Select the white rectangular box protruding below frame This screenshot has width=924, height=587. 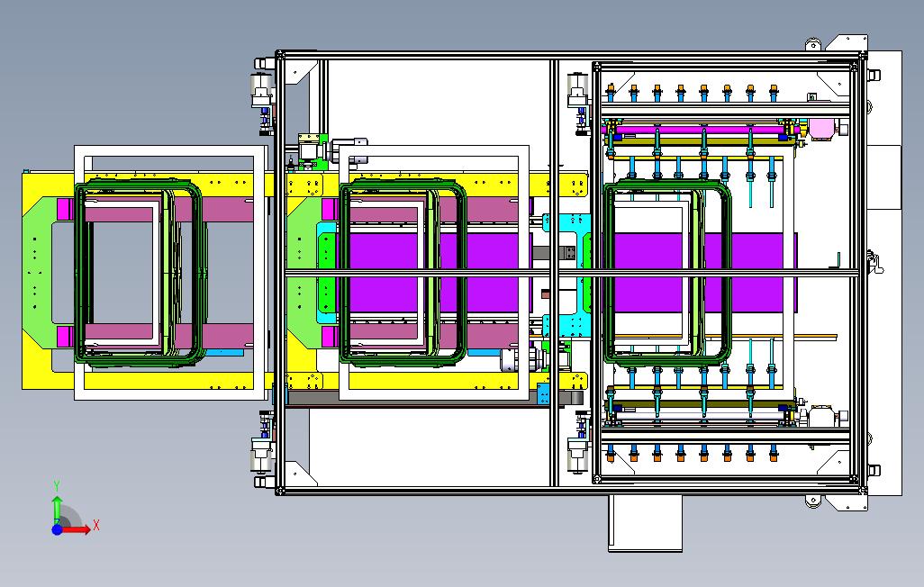(645, 523)
